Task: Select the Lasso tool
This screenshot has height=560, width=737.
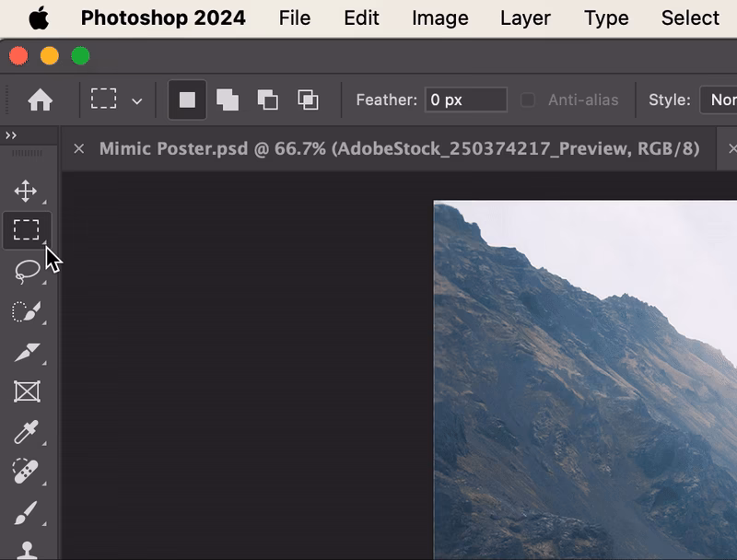Action: [28, 271]
